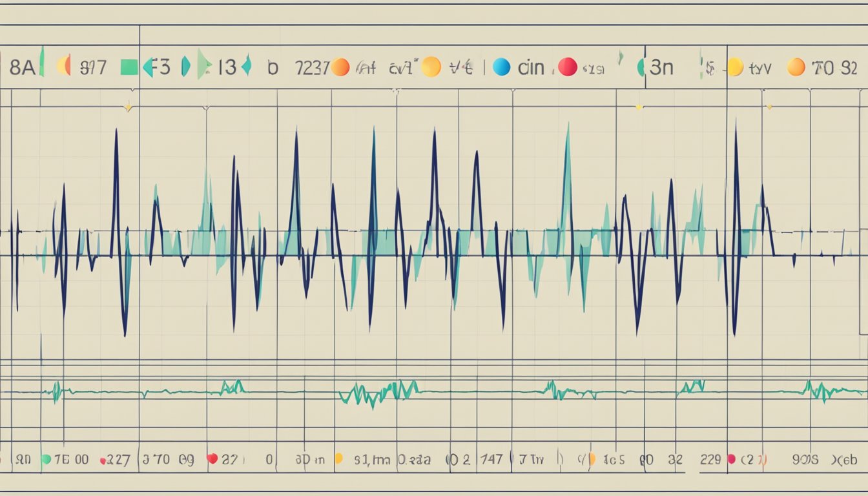Click the orange circle after 7237
Image resolution: width=868 pixels, height=496 pixels.
tap(340, 67)
